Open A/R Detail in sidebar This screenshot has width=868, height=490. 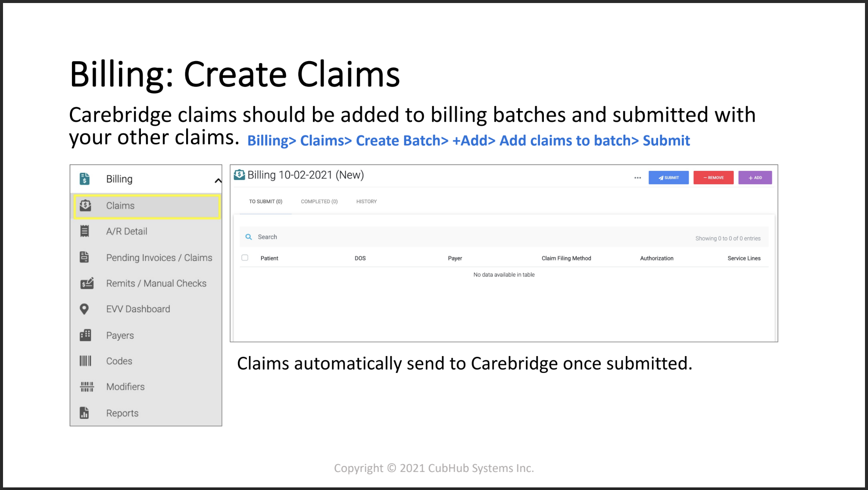[126, 231]
